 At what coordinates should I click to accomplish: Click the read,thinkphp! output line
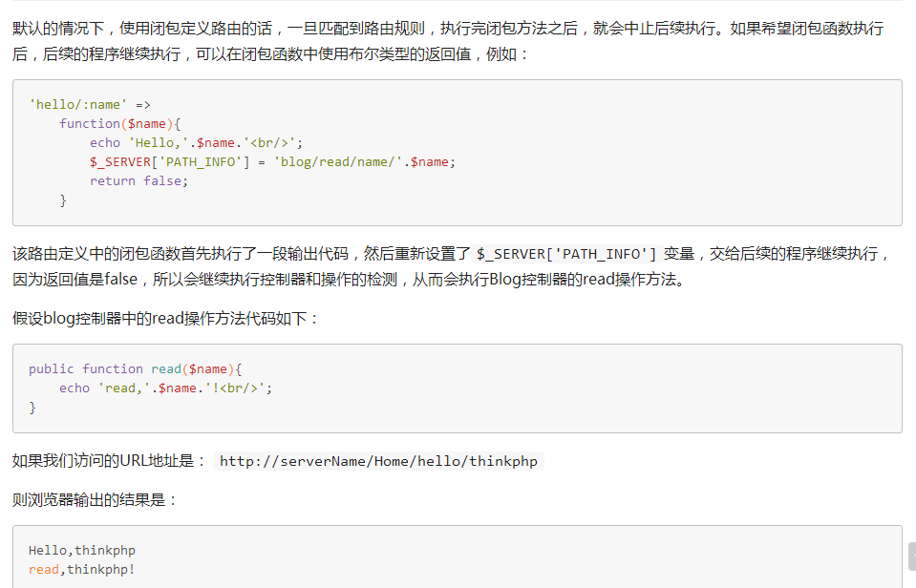(x=81, y=570)
